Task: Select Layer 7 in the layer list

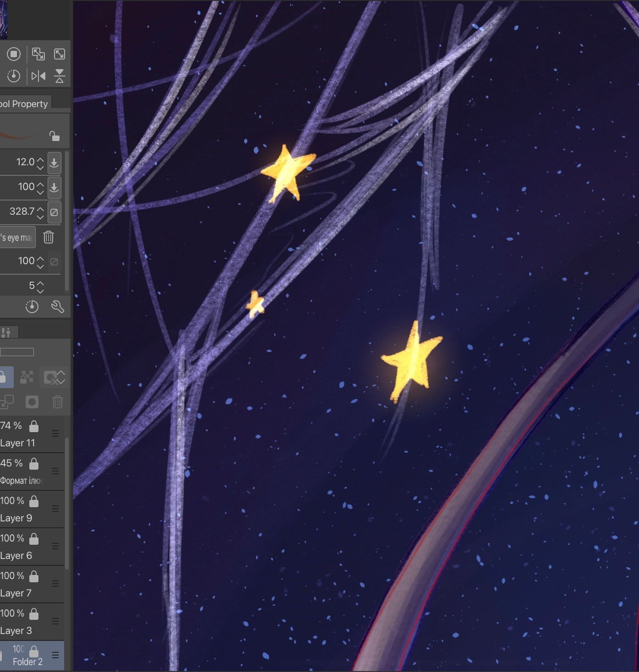Action: 32,585
